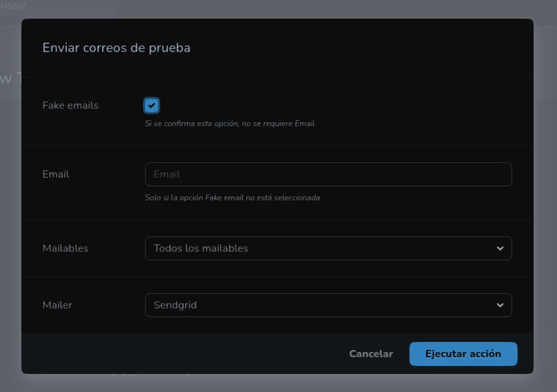The image size is (557, 392).
Task: Click the Ejecutar acción button
Action: pos(463,354)
